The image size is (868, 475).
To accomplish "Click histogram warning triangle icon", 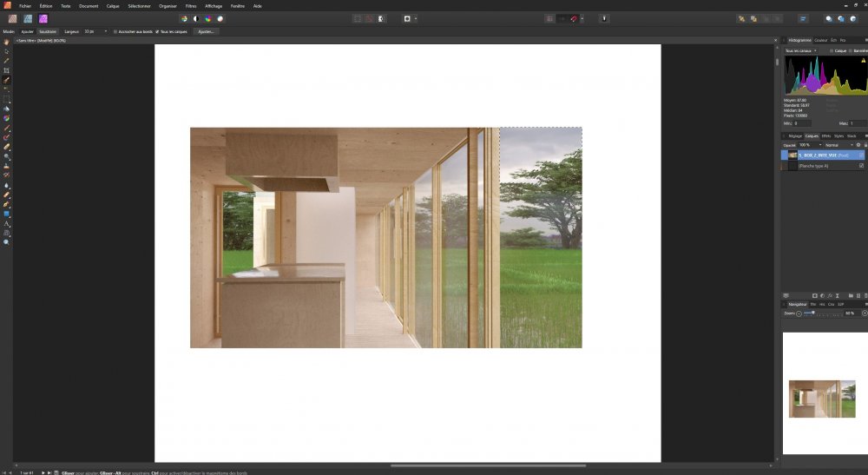I will pyautogui.click(x=863, y=61).
